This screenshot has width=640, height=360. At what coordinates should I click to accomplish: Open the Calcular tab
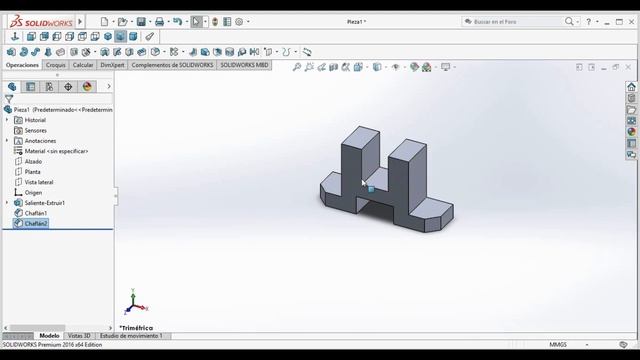pyautogui.click(x=83, y=65)
